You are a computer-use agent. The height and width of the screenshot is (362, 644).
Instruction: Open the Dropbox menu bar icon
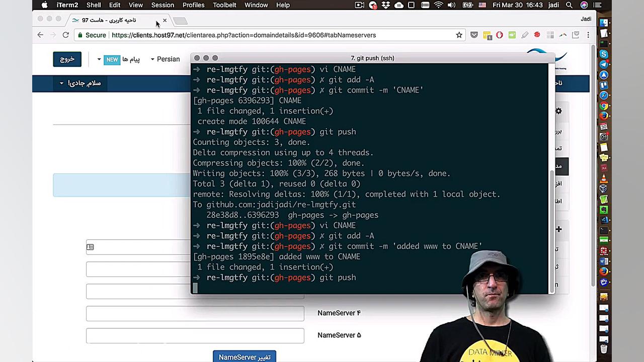(x=386, y=5)
